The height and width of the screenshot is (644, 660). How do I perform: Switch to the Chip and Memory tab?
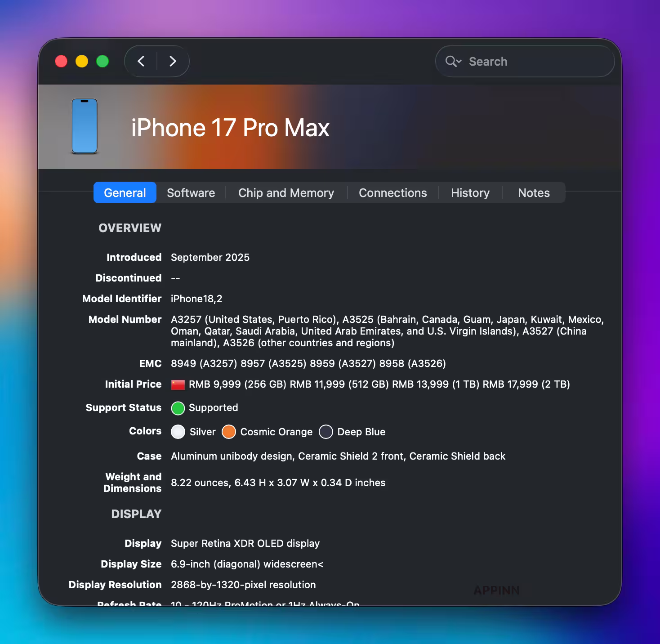click(x=286, y=192)
